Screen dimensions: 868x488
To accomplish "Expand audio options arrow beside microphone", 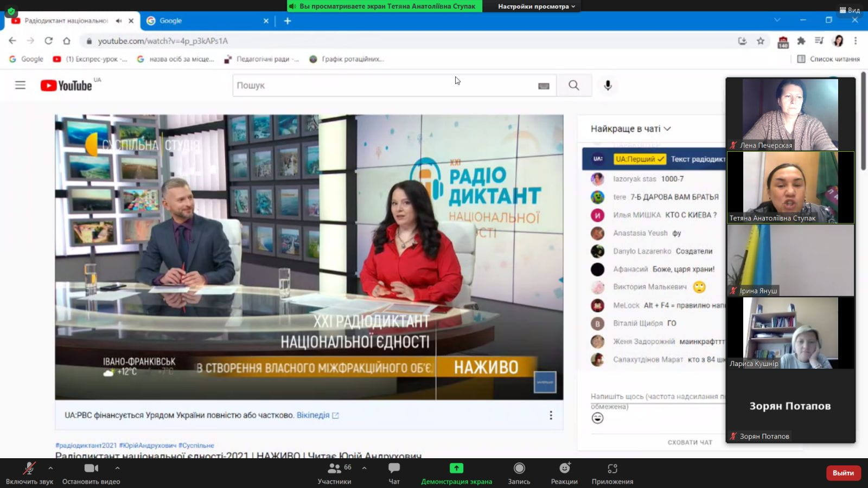I will [50, 468].
